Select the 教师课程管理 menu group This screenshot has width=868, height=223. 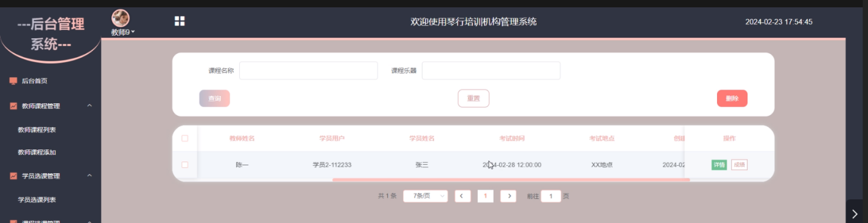tap(51, 106)
